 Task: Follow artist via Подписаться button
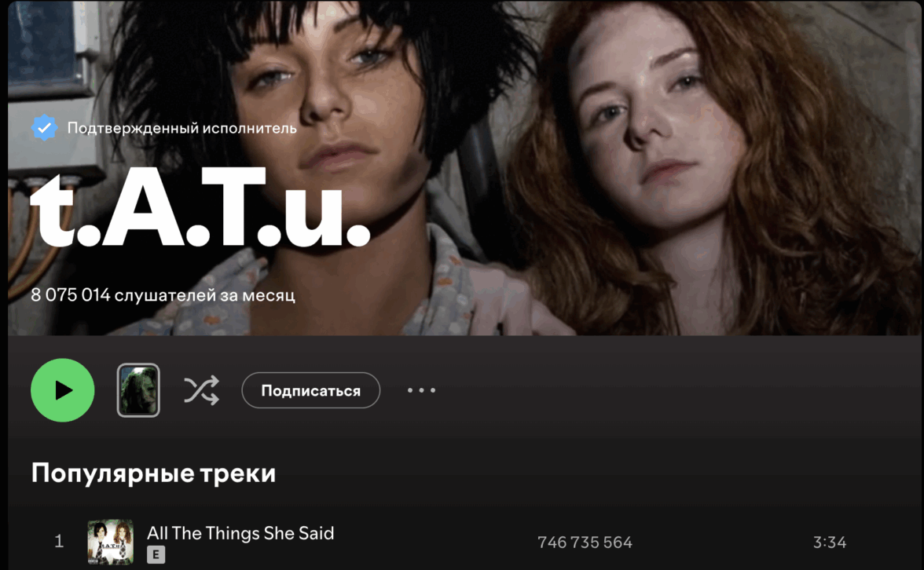310,390
